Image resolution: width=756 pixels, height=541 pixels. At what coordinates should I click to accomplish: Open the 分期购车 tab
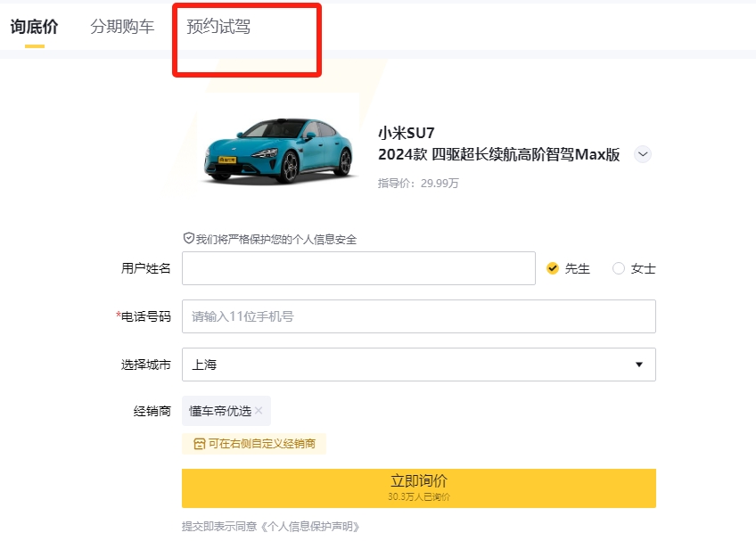pyautogui.click(x=122, y=27)
